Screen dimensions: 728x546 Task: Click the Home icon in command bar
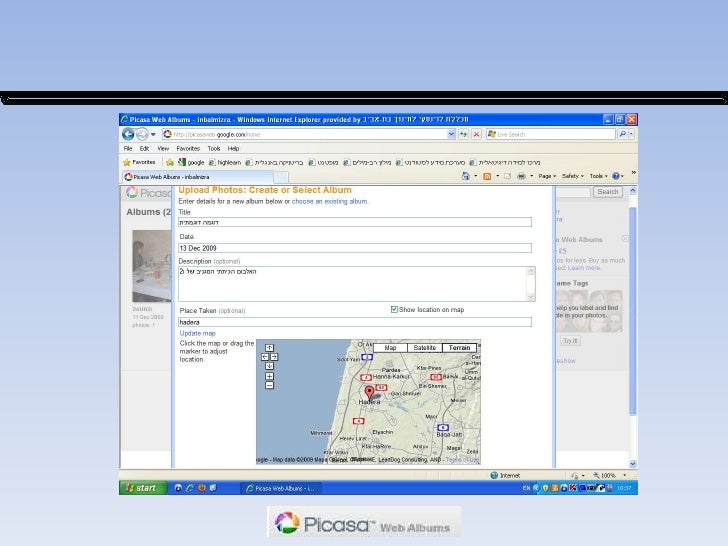pyautogui.click(x=466, y=176)
